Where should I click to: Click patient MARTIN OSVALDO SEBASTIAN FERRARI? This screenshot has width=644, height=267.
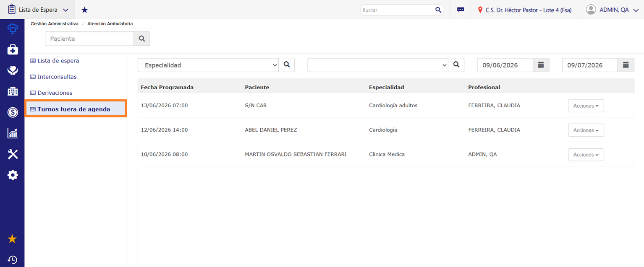click(296, 154)
